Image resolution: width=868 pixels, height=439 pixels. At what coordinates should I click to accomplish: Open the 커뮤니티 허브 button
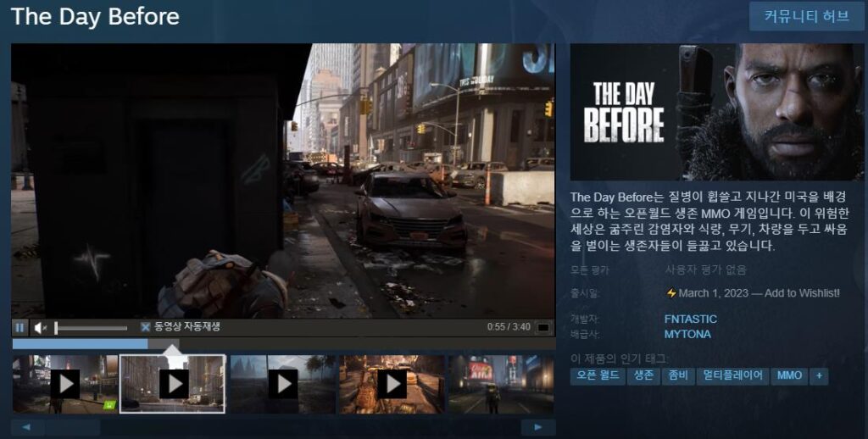pos(806,16)
